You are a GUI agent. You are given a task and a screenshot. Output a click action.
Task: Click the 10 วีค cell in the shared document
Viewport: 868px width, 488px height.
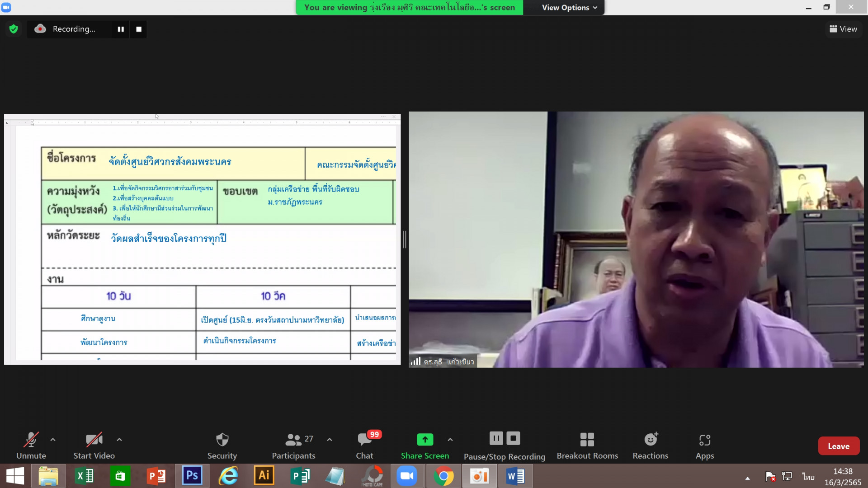tap(273, 296)
